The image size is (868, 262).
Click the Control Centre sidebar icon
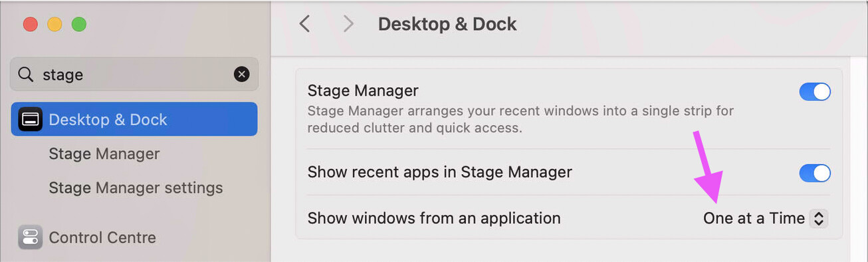30,237
